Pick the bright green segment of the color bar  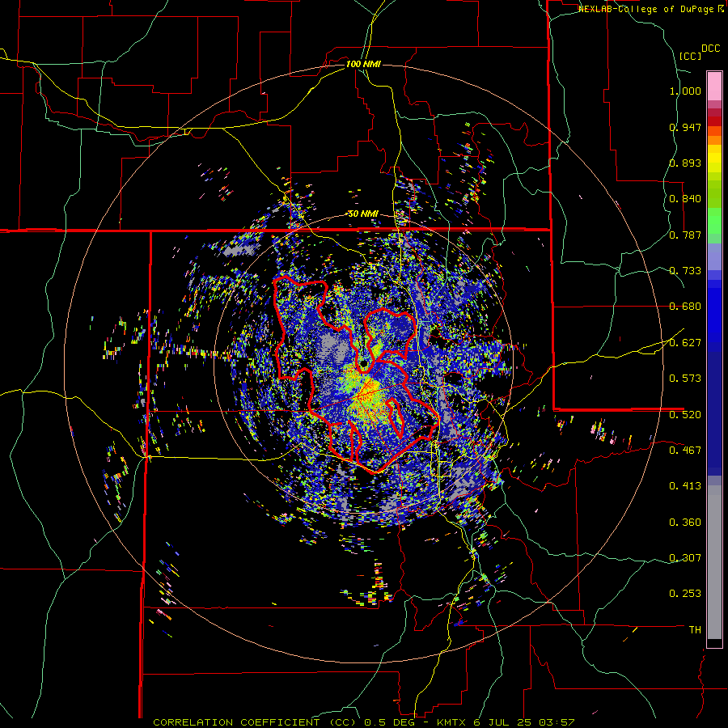point(714,221)
